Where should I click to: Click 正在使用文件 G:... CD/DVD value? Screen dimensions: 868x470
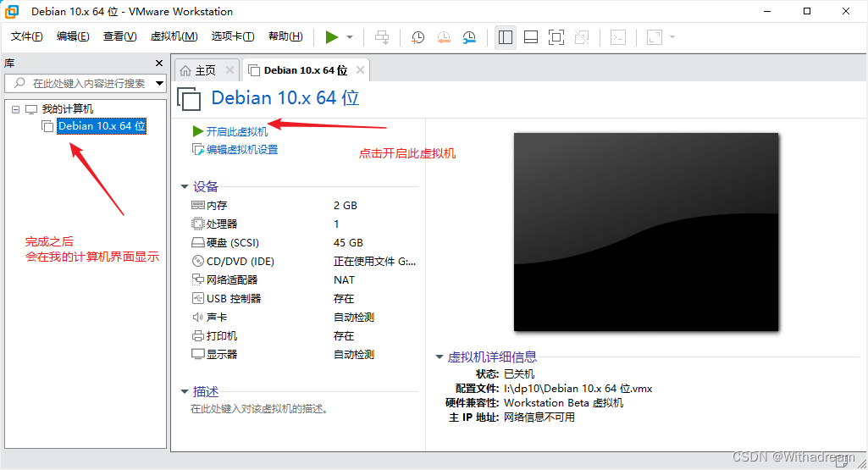click(x=375, y=262)
